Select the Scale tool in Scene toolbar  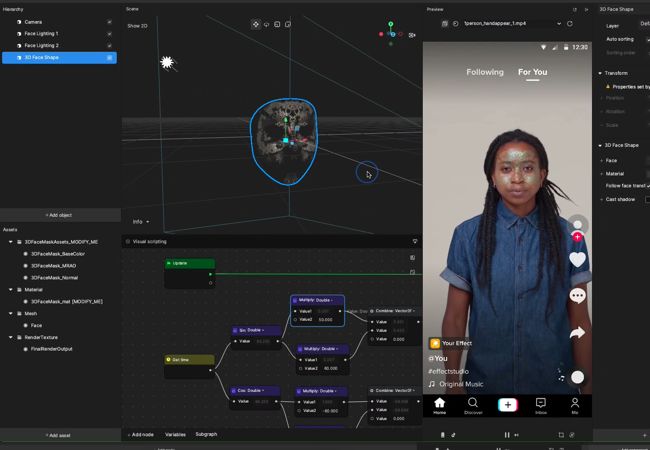click(277, 24)
